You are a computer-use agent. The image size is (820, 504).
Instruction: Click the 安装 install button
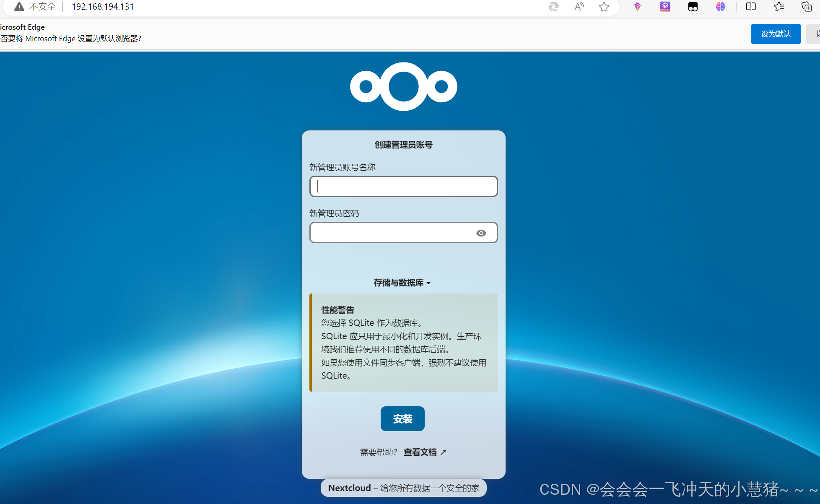402,418
